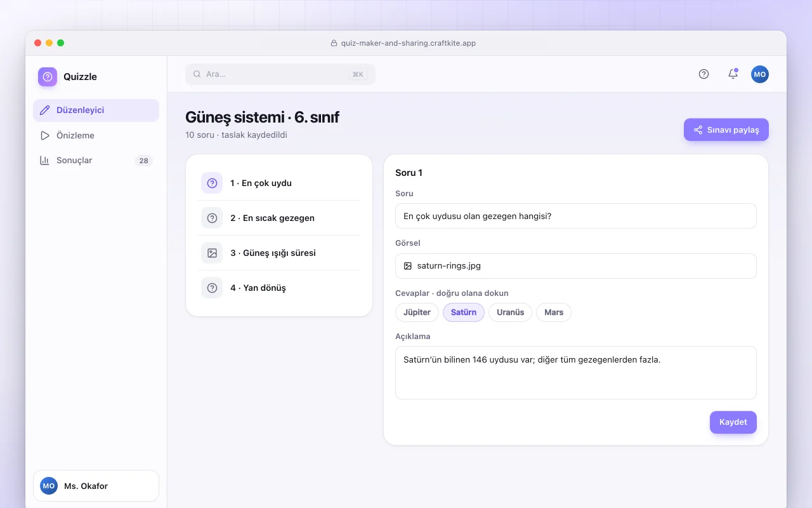Click the image icon beside saturn-rings.jpg

point(408,266)
